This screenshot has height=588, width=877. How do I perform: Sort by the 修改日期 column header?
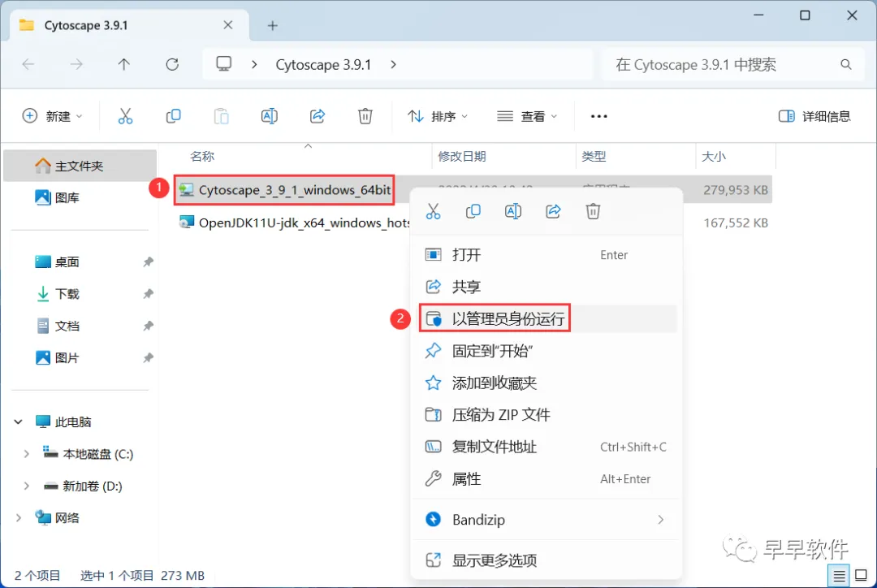click(461, 156)
